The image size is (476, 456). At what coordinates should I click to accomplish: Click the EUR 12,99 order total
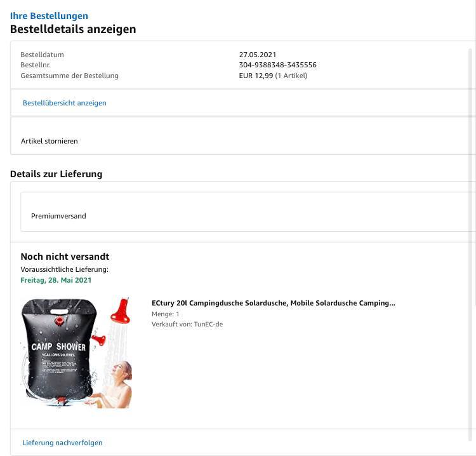(x=256, y=76)
